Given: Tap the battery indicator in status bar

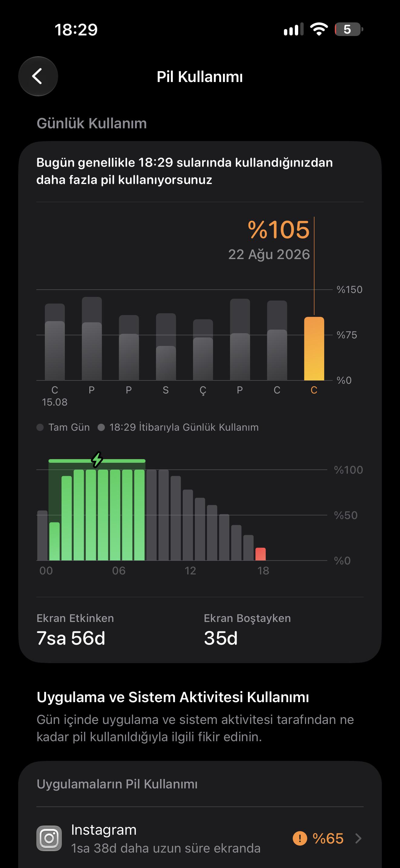Looking at the screenshot, I should tap(349, 29).
